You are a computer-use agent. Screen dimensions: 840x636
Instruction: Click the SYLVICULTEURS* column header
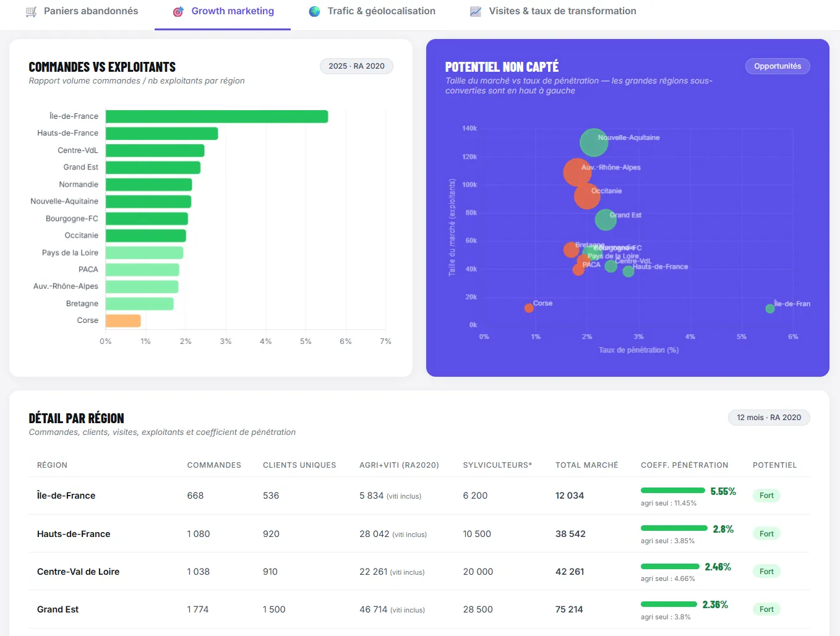pyautogui.click(x=497, y=465)
